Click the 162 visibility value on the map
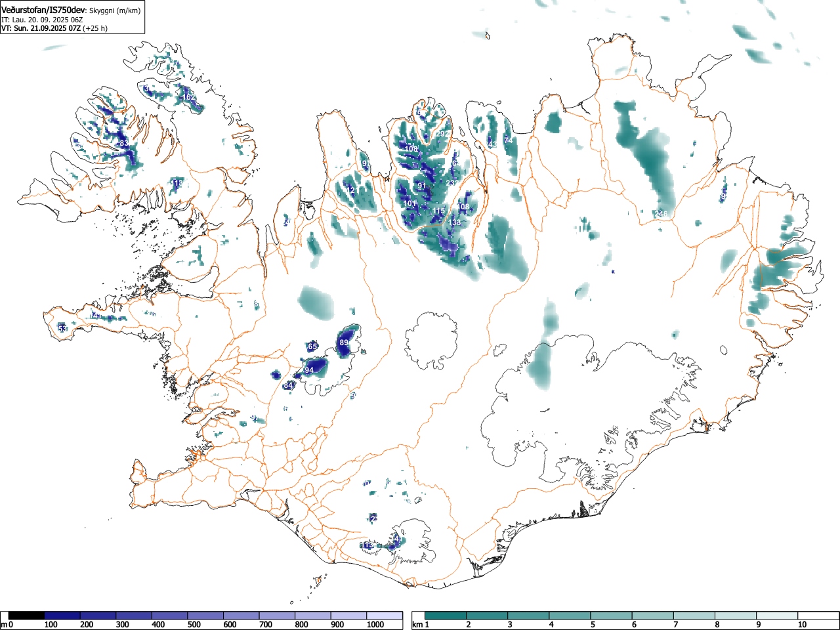 (188, 97)
